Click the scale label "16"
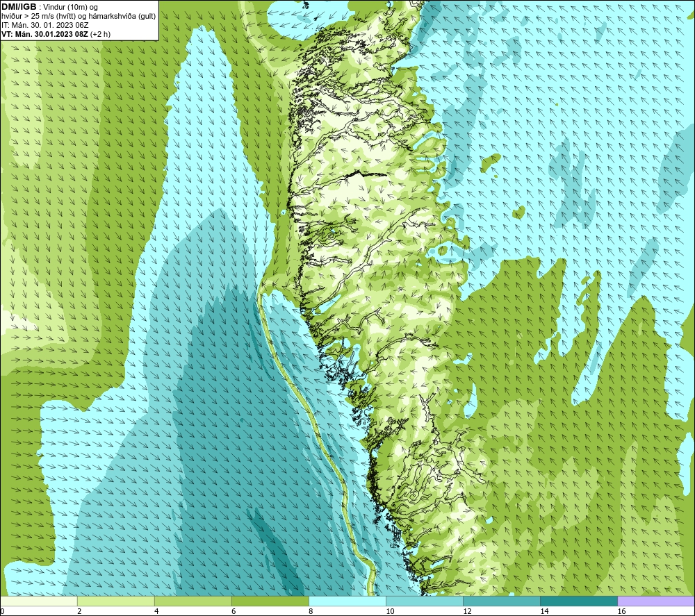The width and height of the screenshot is (695, 616). (x=621, y=611)
